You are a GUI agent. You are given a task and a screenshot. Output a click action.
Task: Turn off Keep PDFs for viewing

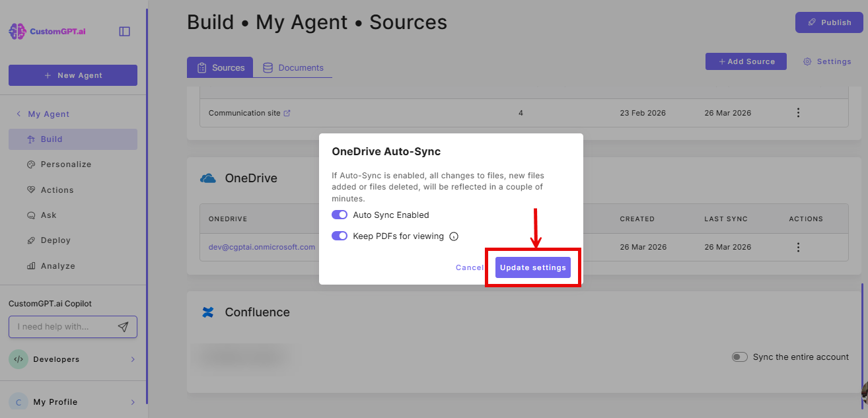point(339,236)
